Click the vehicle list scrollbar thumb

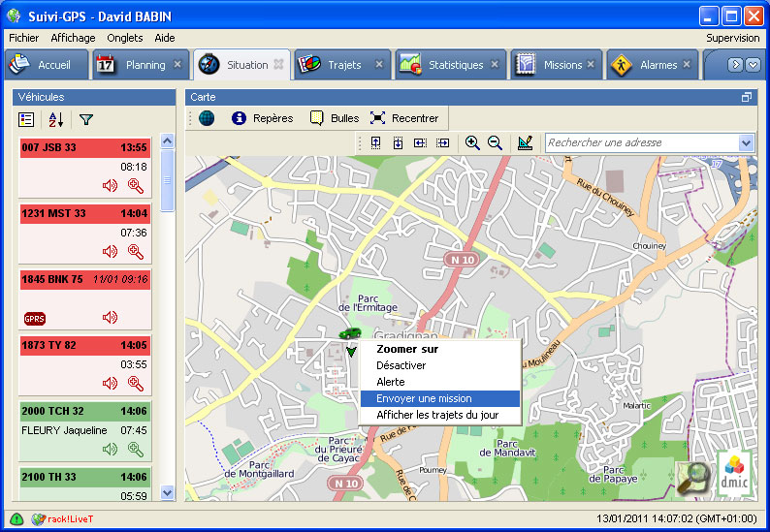[168, 180]
